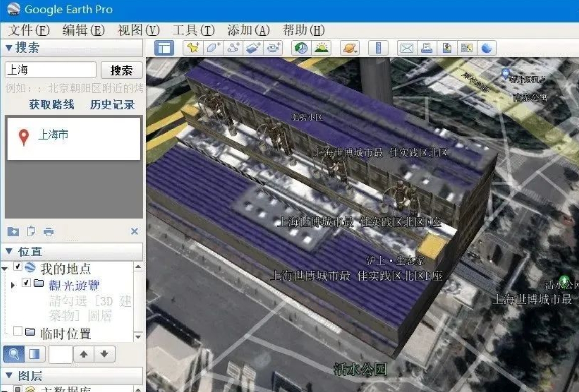Click the blue globe toolbar icon
The image size is (579, 392).
487,48
